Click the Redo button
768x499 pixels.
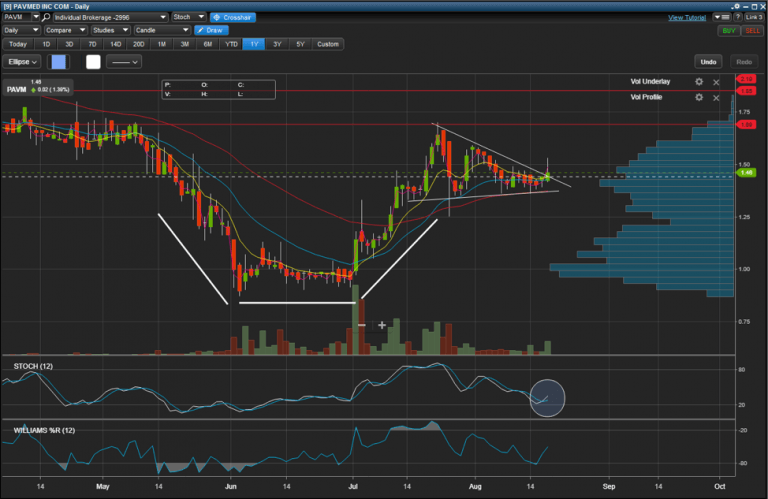pyautogui.click(x=744, y=62)
